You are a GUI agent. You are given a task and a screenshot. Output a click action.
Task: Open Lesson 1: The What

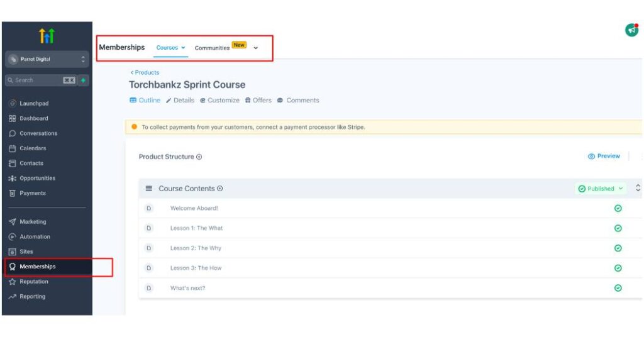tap(196, 228)
